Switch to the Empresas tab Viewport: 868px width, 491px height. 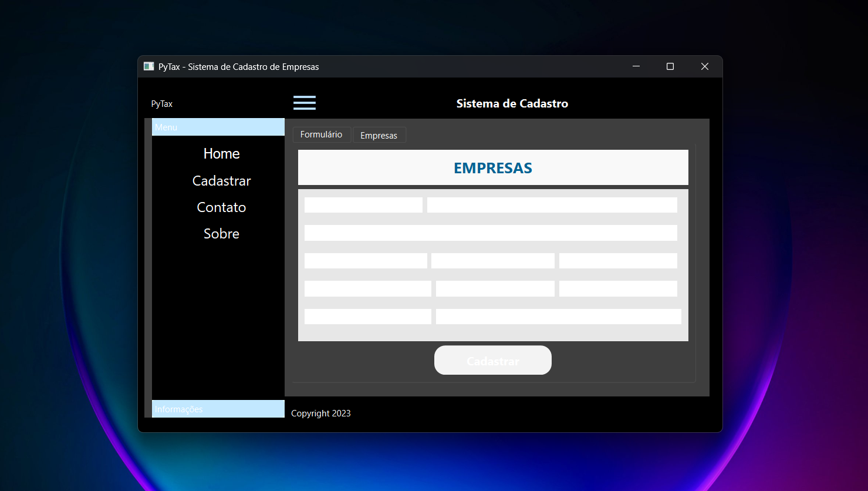379,135
